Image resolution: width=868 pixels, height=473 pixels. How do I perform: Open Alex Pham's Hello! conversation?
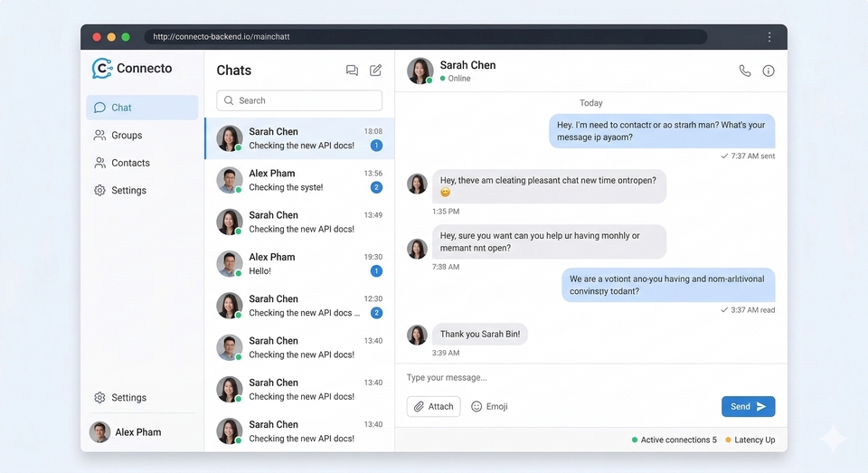point(299,264)
